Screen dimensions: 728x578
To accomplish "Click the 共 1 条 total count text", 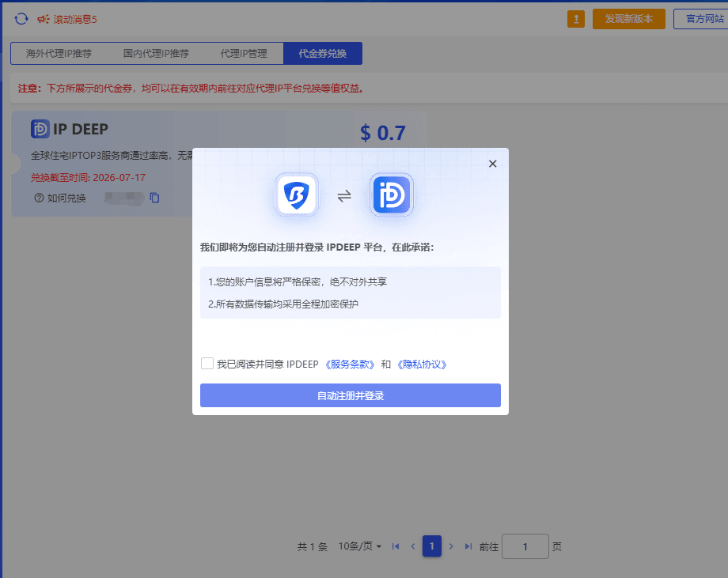I will (x=312, y=546).
